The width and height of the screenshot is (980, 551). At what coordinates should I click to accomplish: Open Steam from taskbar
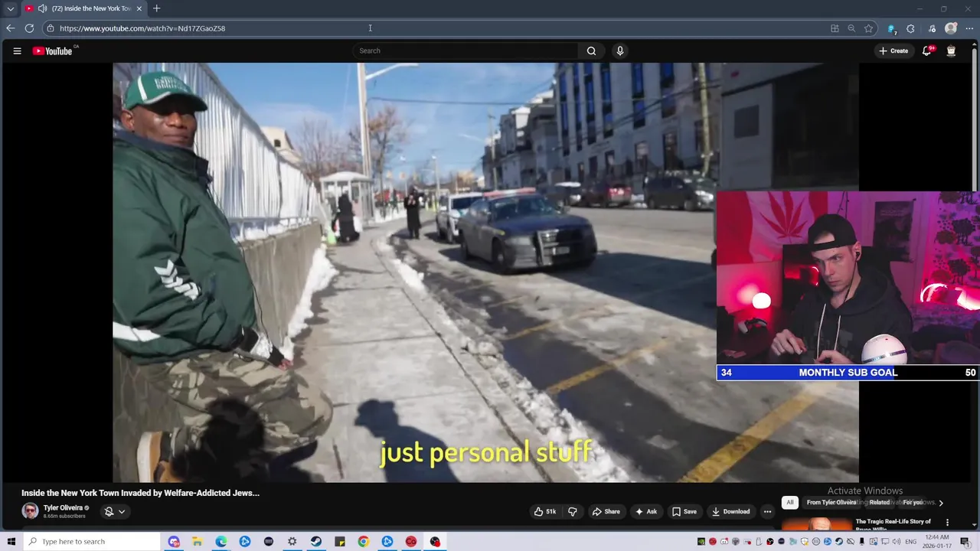[316, 542]
